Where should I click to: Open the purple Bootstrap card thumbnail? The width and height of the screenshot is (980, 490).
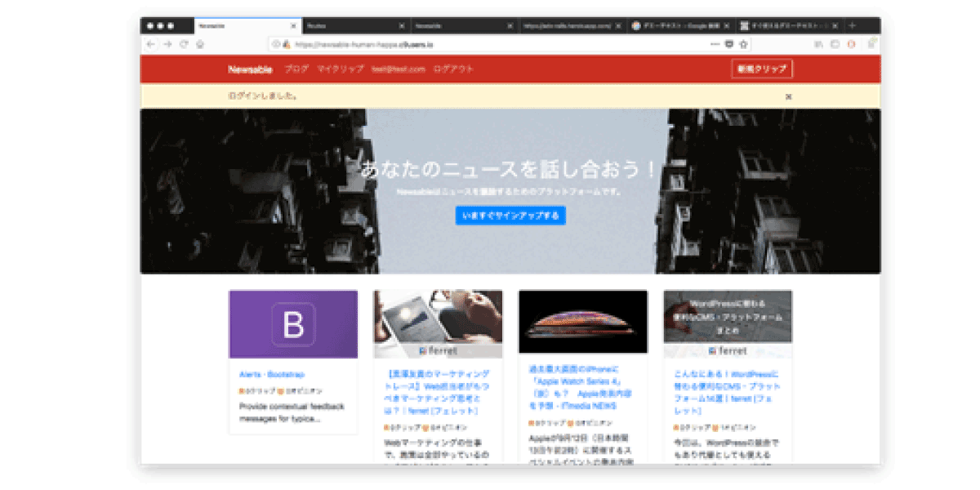293,324
